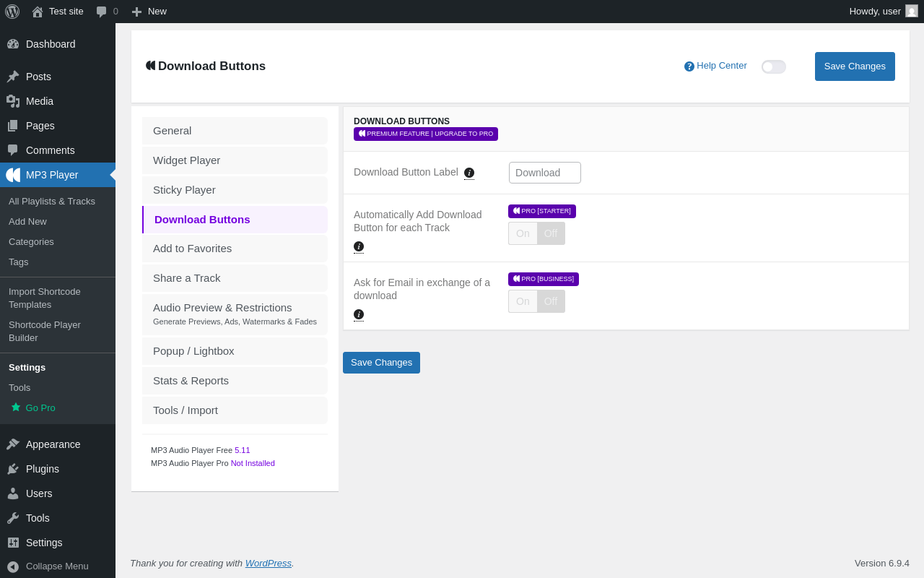Open the Audio Preview & Restrictions tab
The width and height of the screenshot is (924, 578).
tap(235, 314)
